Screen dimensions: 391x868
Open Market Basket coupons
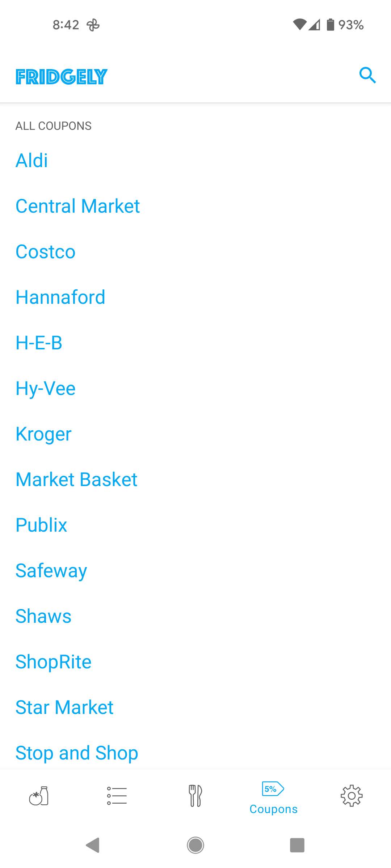coord(77,480)
